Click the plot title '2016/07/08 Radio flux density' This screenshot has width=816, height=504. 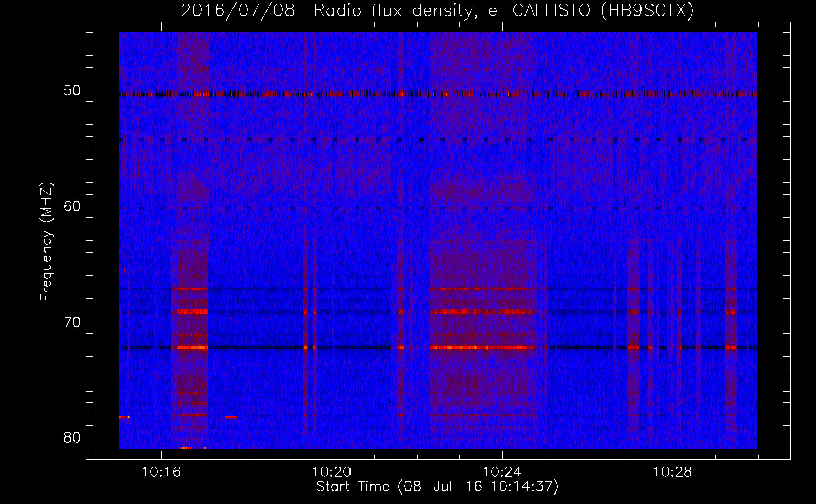click(437, 10)
